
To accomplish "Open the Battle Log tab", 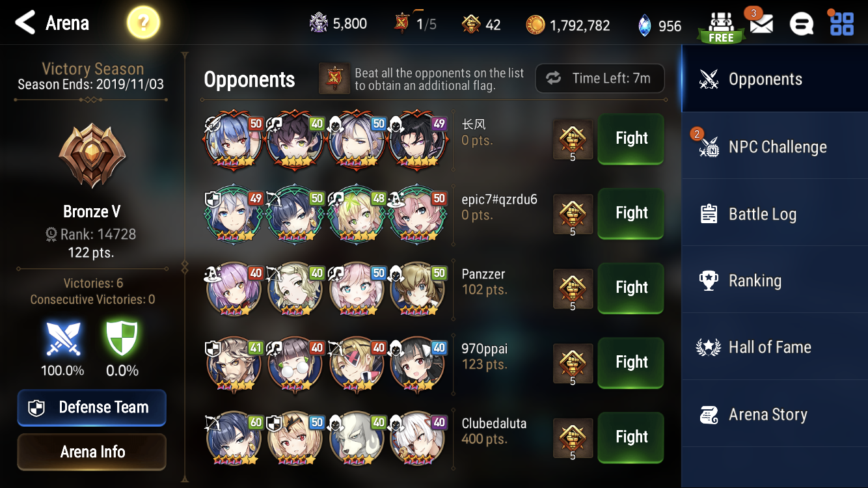I will [774, 213].
